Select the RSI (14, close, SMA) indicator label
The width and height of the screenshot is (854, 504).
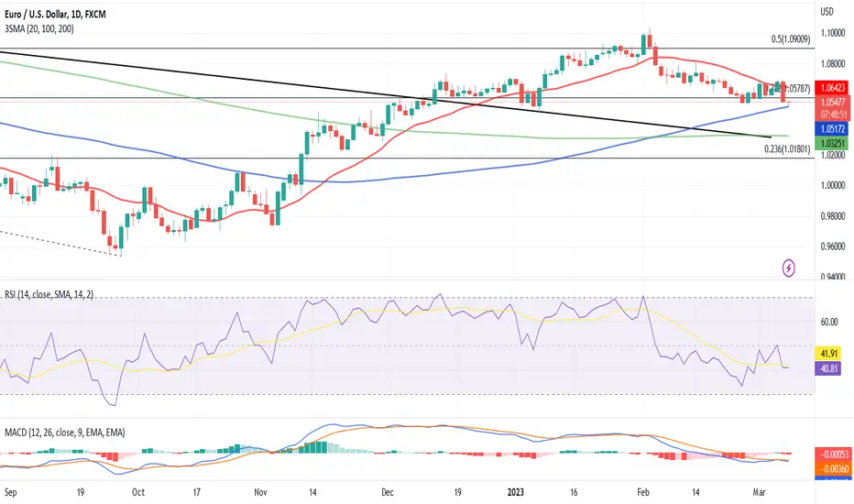pyautogui.click(x=49, y=294)
